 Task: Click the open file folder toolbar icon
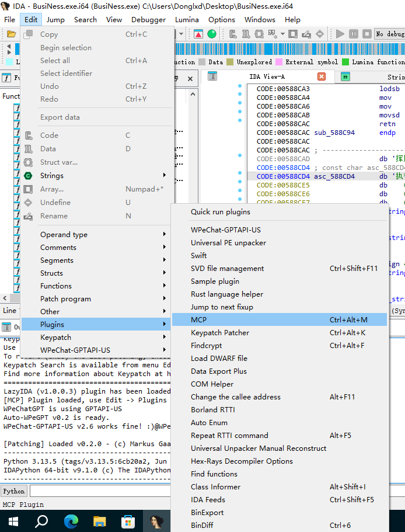click(11, 34)
